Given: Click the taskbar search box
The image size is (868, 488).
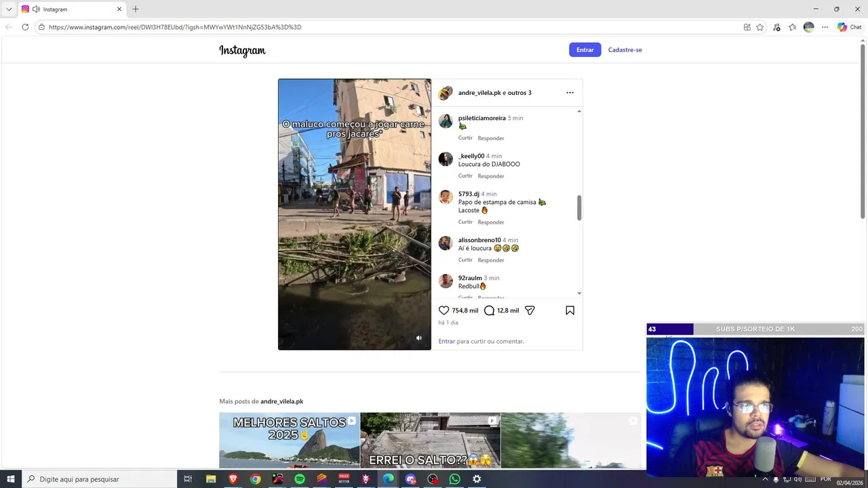Looking at the screenshot, I should (x=100, y=479).
